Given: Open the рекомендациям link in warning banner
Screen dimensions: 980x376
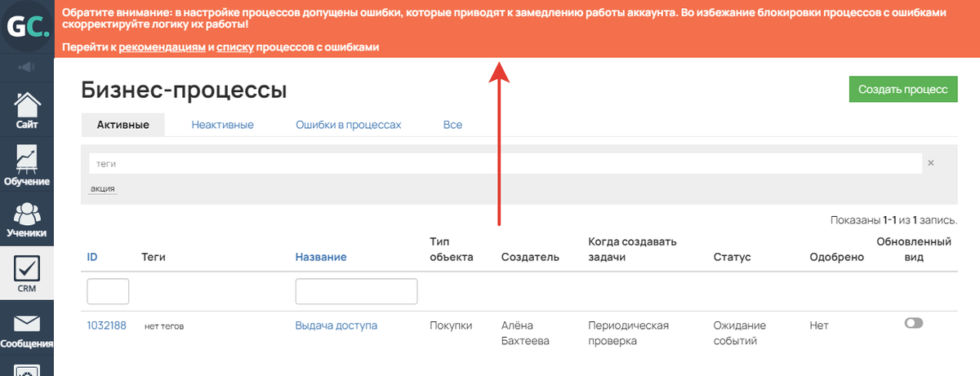Looking at the screenshot, I should click(x=162, y=48).
